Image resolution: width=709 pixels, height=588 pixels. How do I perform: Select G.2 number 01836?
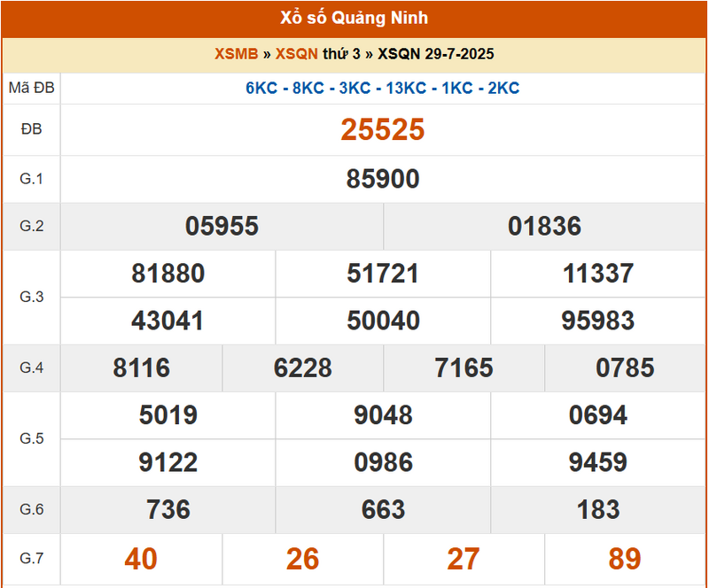point(544,226)
